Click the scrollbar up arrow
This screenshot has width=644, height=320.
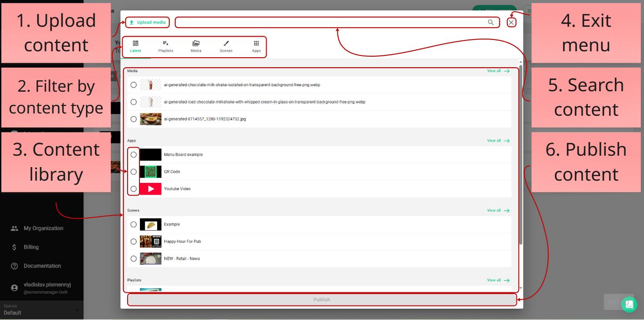(520, 62)
